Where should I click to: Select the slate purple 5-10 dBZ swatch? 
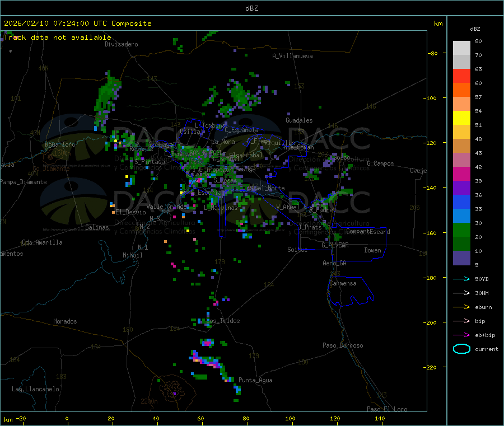461,258
